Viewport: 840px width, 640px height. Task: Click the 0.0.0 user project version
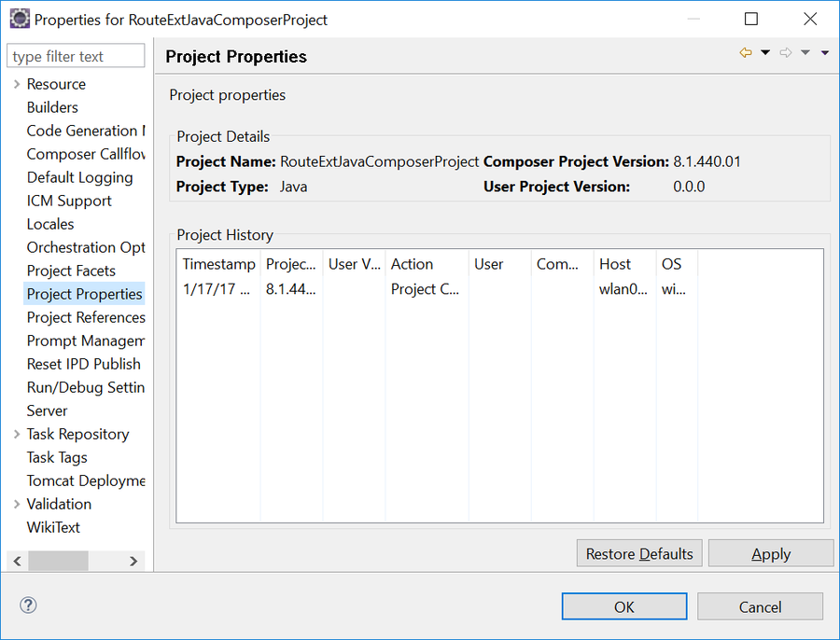[689, 187]
